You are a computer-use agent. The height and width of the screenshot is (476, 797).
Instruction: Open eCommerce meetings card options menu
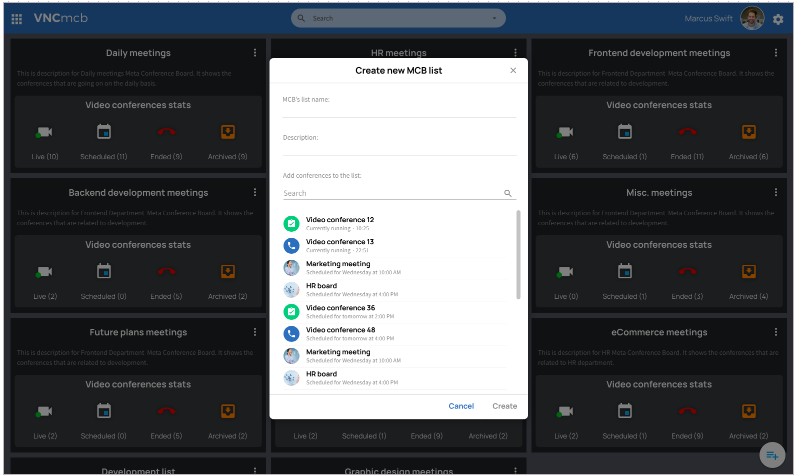[776, 332]
